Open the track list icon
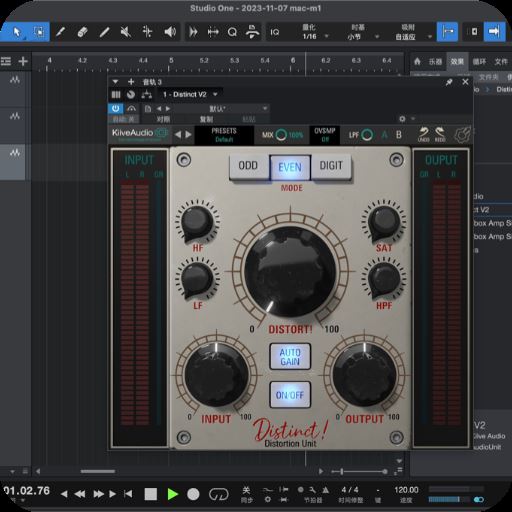 [6, 61]
